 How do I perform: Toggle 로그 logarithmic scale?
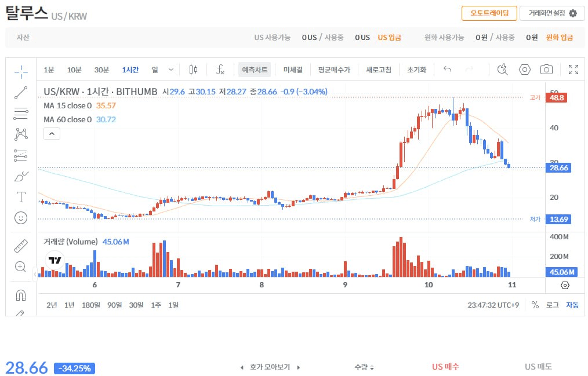pyautogui.click(x=553, y=305)
